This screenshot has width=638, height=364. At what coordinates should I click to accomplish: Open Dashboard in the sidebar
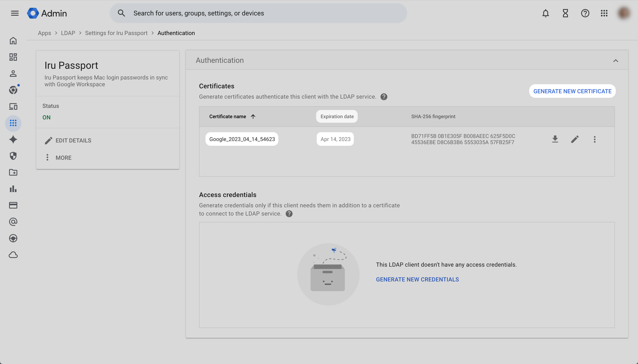pos(13,57)
